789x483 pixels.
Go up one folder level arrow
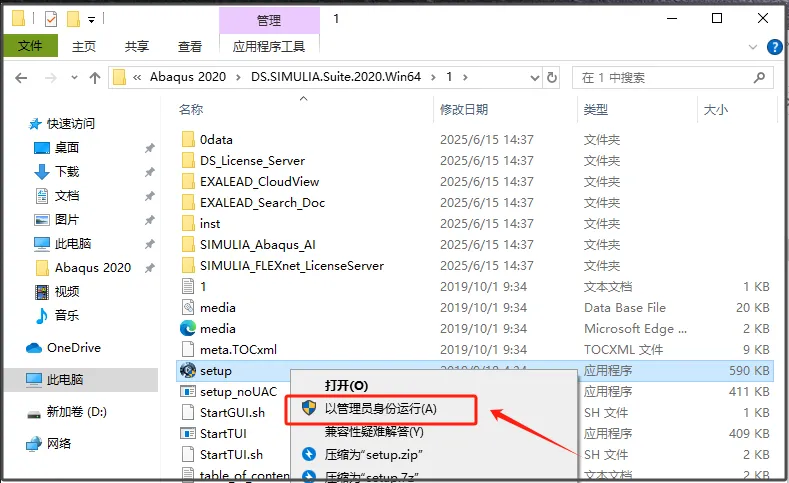pyautogui.click(x=95, y=78)
